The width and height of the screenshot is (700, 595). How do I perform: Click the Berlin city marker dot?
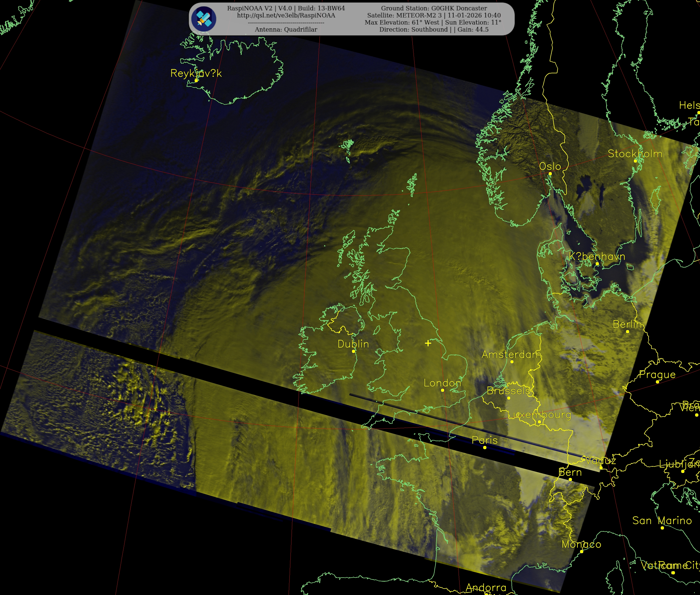627,332
